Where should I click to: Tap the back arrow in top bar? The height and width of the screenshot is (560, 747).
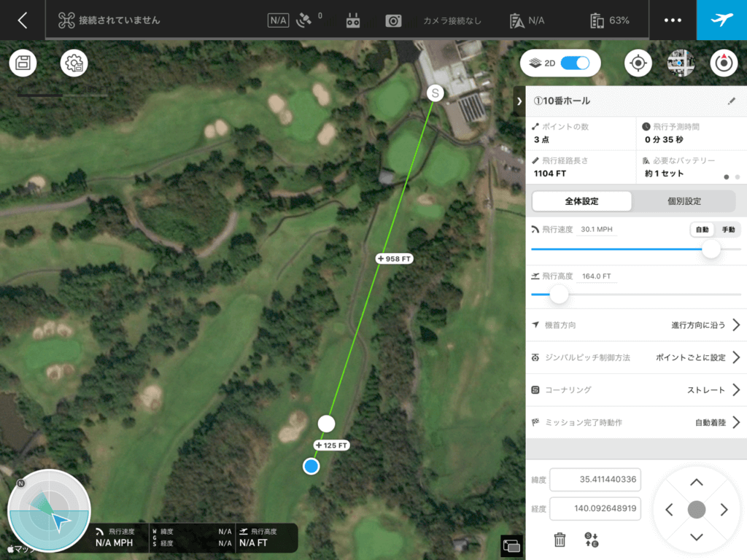[23, 20]
